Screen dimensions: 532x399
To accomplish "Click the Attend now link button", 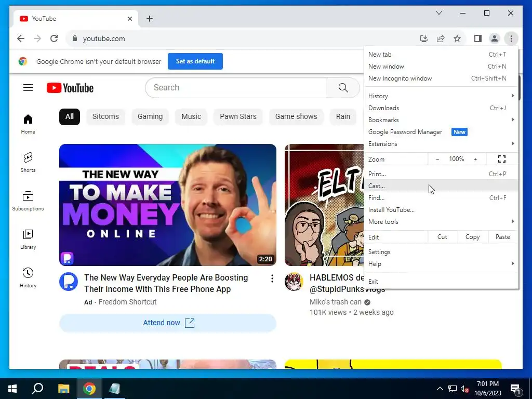I will pyautogui.click(x=168, y=323).
